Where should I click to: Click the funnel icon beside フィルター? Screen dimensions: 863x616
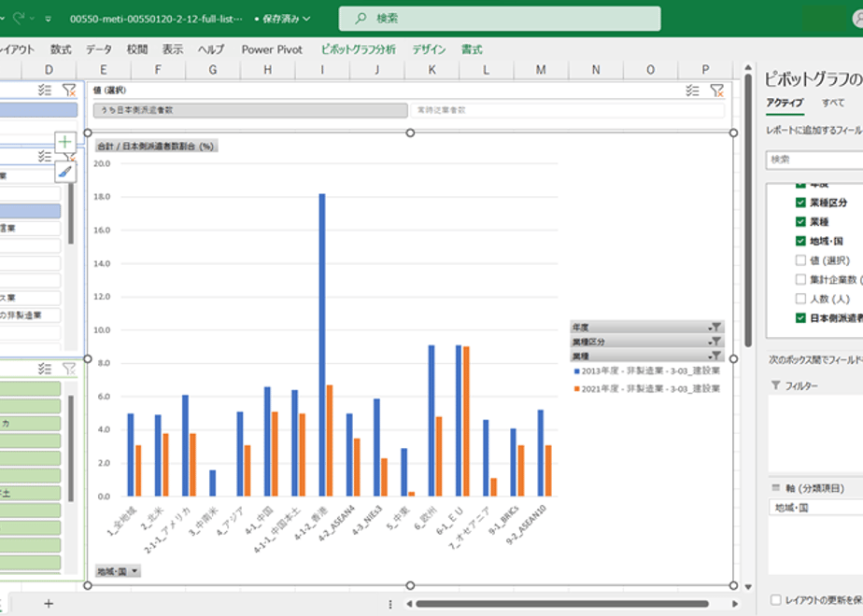pos(775,385)
